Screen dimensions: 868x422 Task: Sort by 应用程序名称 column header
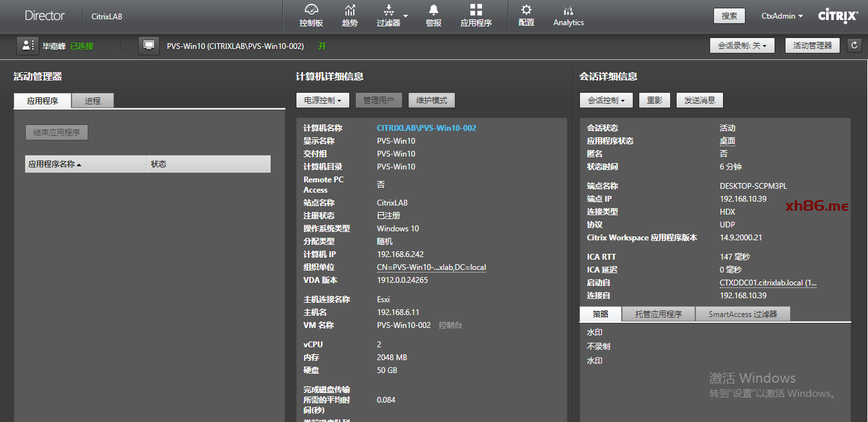point(86,164)
